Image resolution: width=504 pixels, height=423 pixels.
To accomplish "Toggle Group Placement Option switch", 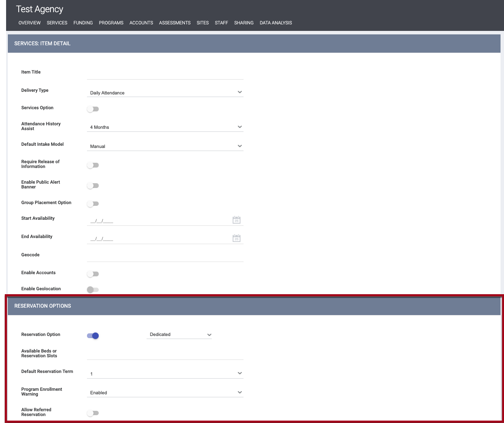I will point(93,204).
